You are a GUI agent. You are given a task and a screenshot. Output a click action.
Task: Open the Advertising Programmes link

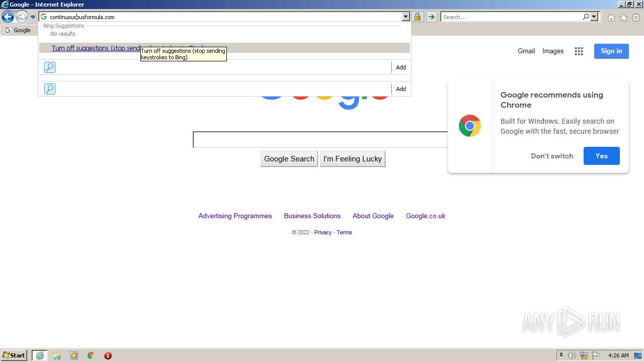[235, 216]
